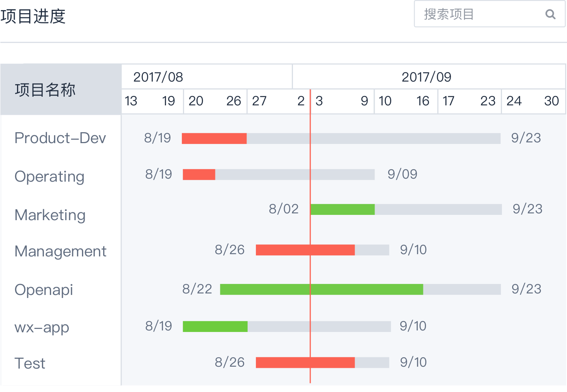Click the search magnifier icon

550,14
